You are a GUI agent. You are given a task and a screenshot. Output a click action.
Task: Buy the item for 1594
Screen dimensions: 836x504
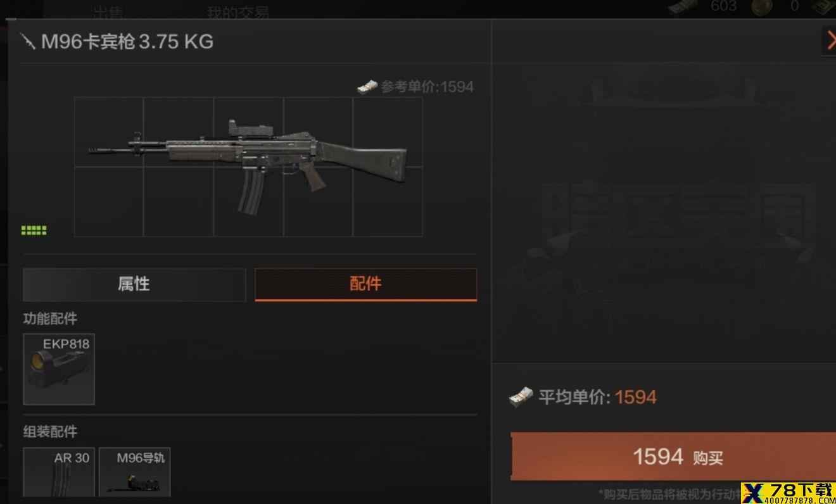point(673,457)
